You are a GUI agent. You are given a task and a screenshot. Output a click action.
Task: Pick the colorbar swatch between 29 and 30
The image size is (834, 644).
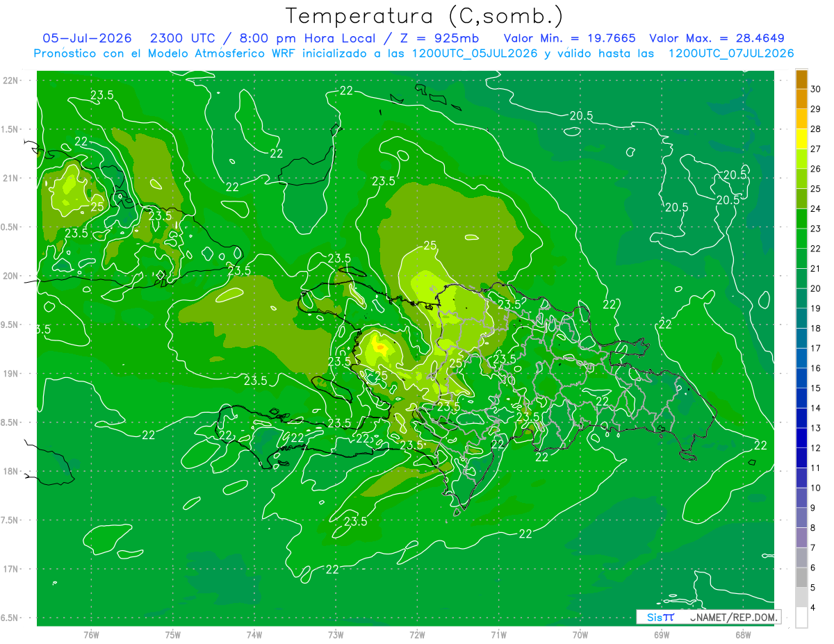point(801,99)
